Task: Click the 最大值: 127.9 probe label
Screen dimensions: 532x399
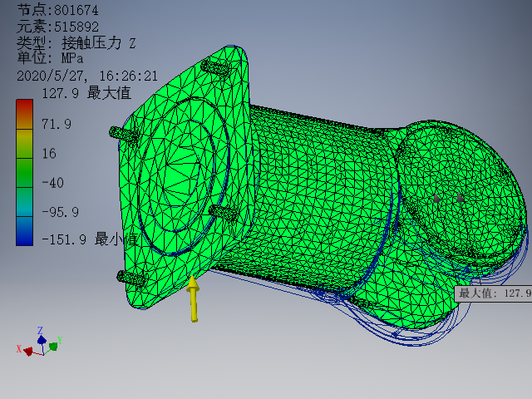Action: pyautogui.click(x=494, y=293)
